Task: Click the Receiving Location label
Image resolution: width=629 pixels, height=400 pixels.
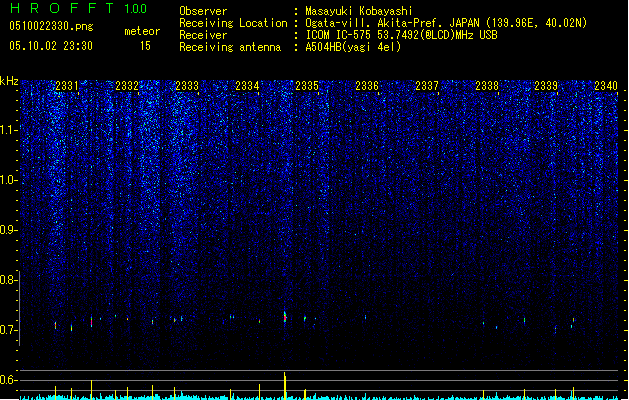Action: pos(233,23)
